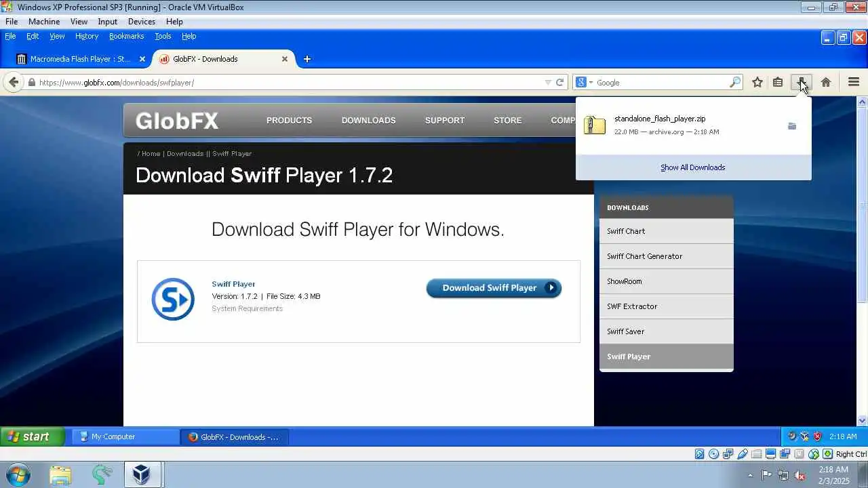The width and height of the screenshot is (868, 488).
Task: Open Swiff Saver in sidebar
Action: click(x=667, y=331)
